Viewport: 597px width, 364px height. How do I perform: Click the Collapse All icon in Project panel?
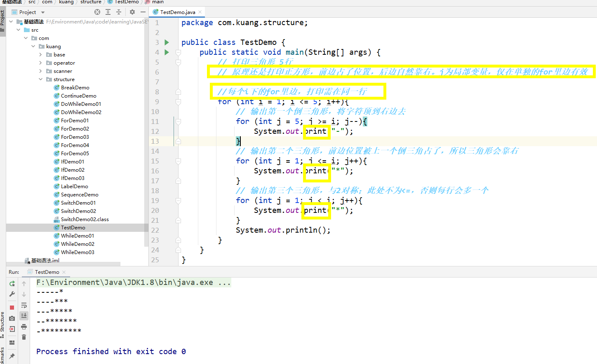[x=119, y=12]
